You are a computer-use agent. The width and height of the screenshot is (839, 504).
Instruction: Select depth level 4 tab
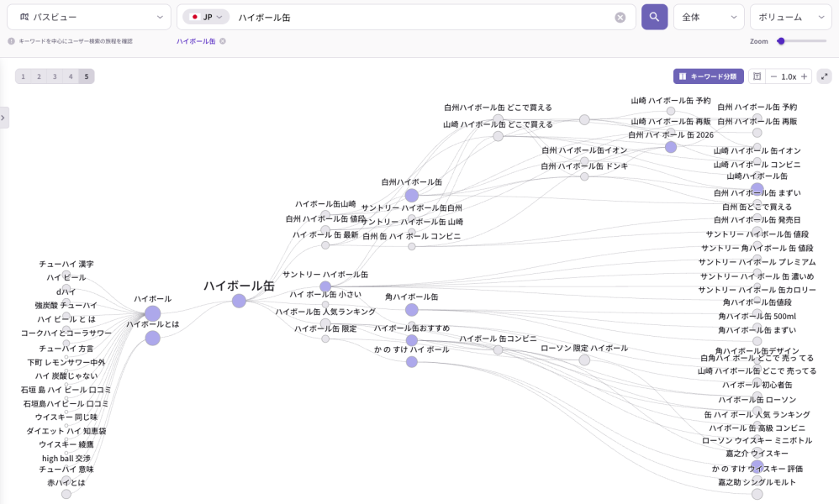tap(71, 76)
